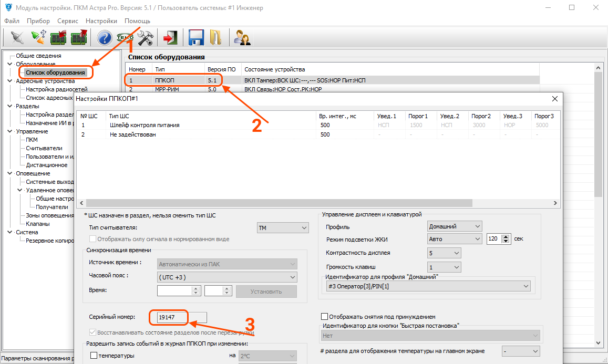Open identifier dropdown #3 Оператор[3]/PIN[1]
Screen dimensions: 608x364
428,286
